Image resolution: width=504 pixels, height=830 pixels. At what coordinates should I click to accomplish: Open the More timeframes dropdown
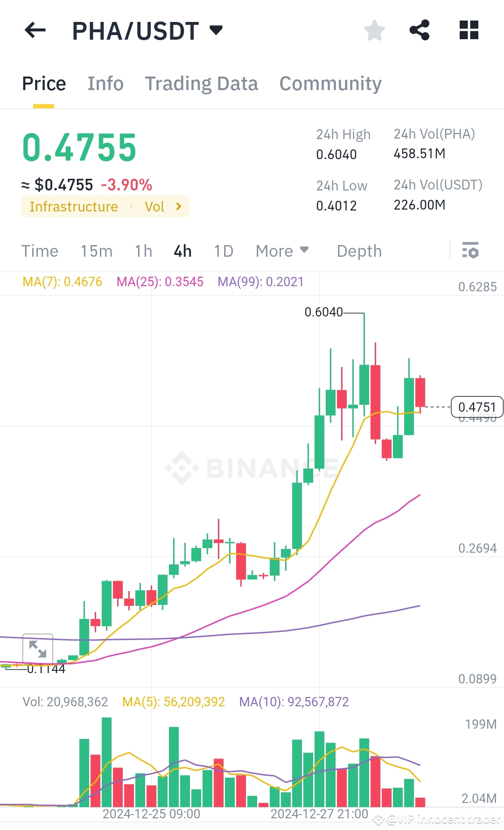[x=281, y=251]
